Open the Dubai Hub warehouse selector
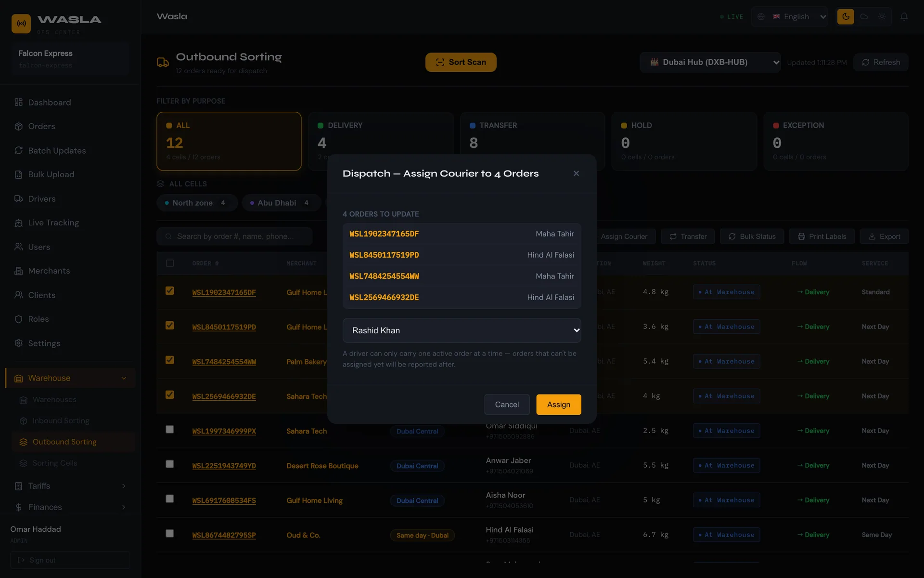 (710, 62)
